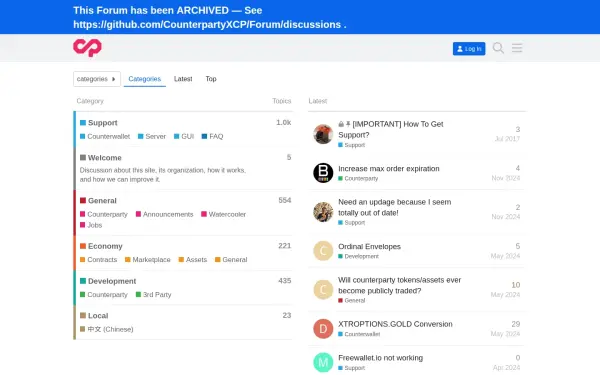Click the Log In button
The height and width of the screenshot is (375, 600).
469,49
